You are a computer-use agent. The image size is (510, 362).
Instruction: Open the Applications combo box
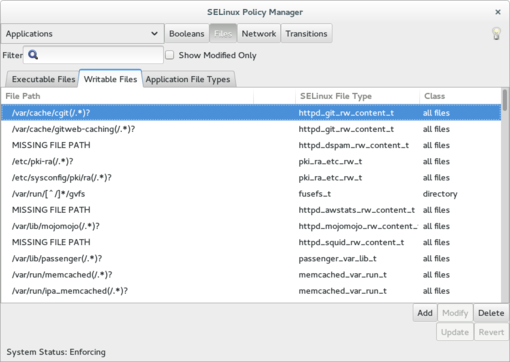point(82,34)
